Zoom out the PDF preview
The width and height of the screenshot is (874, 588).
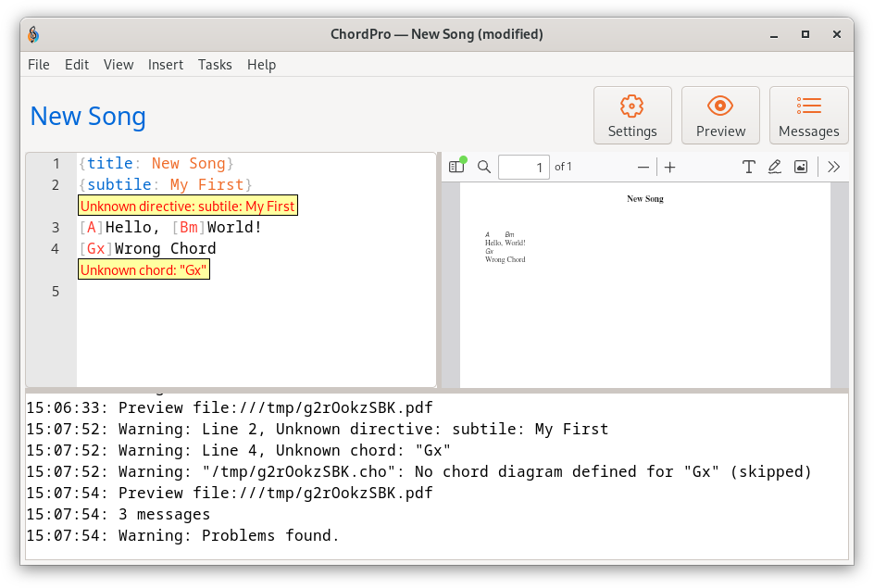[643, 167]
